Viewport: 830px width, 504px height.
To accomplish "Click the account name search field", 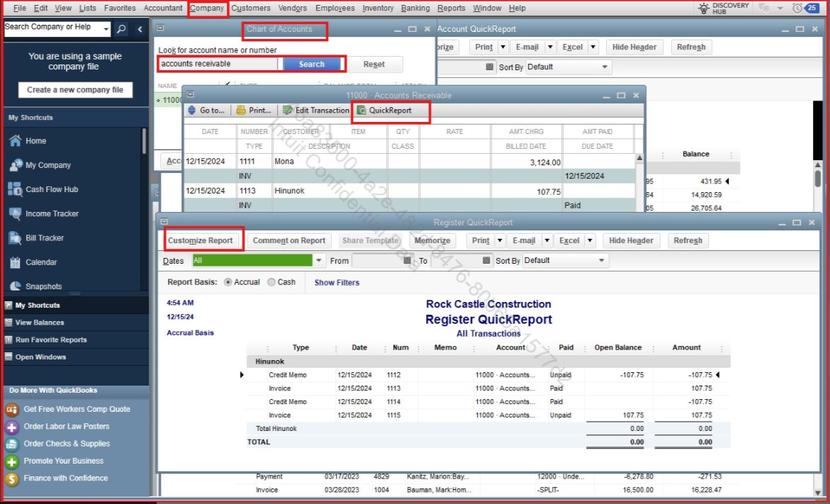I will 218,64.
